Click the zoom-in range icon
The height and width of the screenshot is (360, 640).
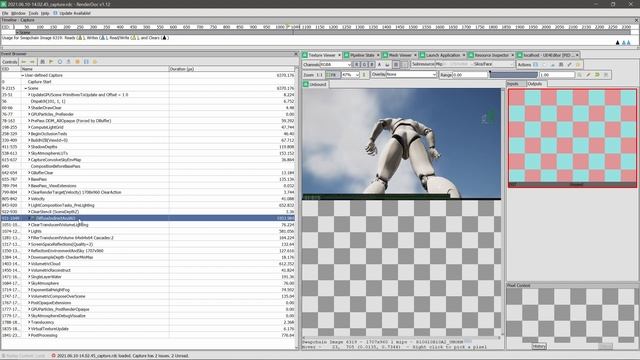(579, 75)
